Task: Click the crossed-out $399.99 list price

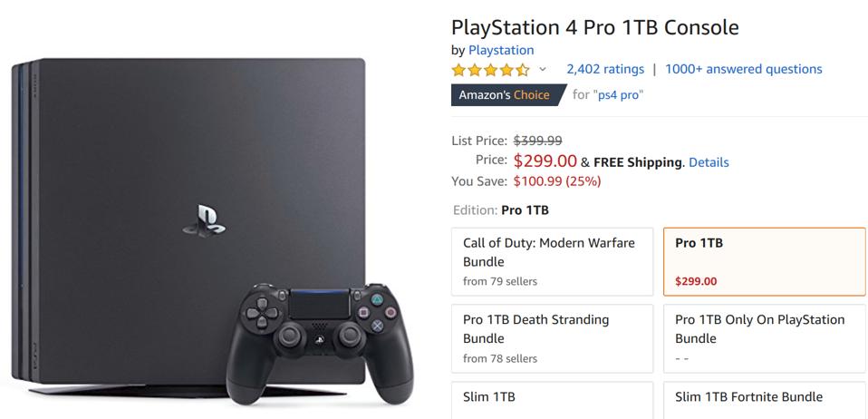Action: (x=537, y=141)
